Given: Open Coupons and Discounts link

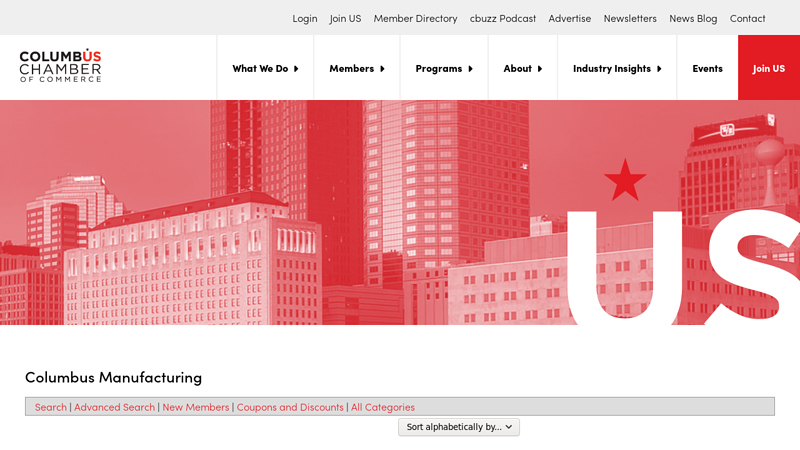Looking at the screenshot, I should tap(290, 407).
